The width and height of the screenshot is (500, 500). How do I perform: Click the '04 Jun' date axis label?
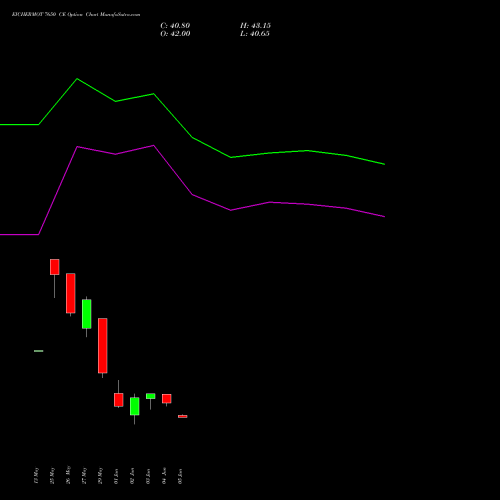coord(164,475)
